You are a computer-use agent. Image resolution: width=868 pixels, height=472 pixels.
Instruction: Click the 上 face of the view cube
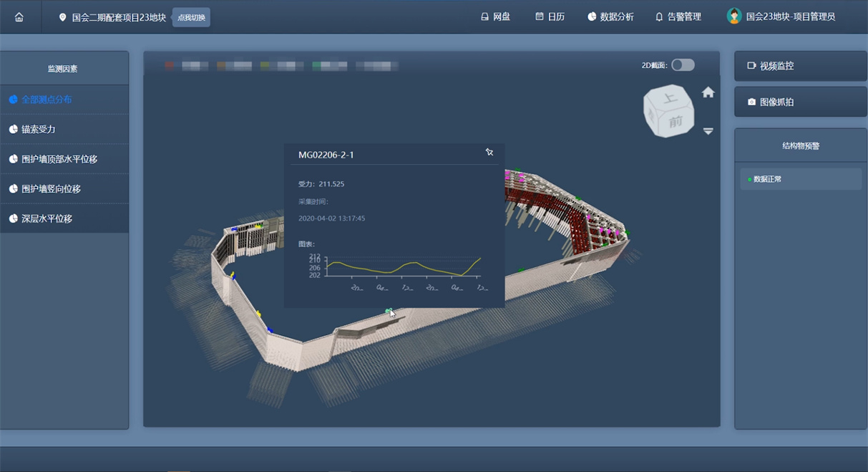(x=670, y=100)
